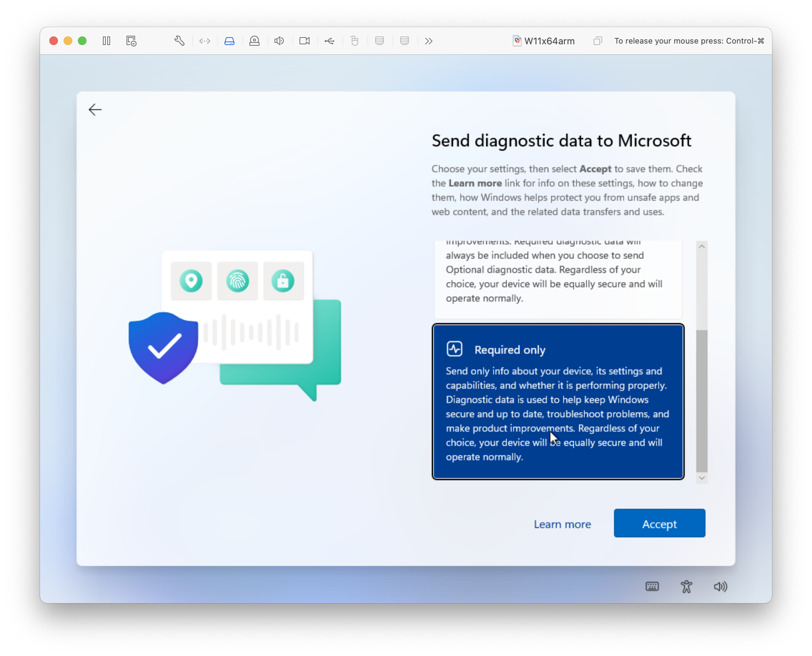Click the W11x64arm title bar document icon
The height and width of the screenshot is (656, 812).
517,41
